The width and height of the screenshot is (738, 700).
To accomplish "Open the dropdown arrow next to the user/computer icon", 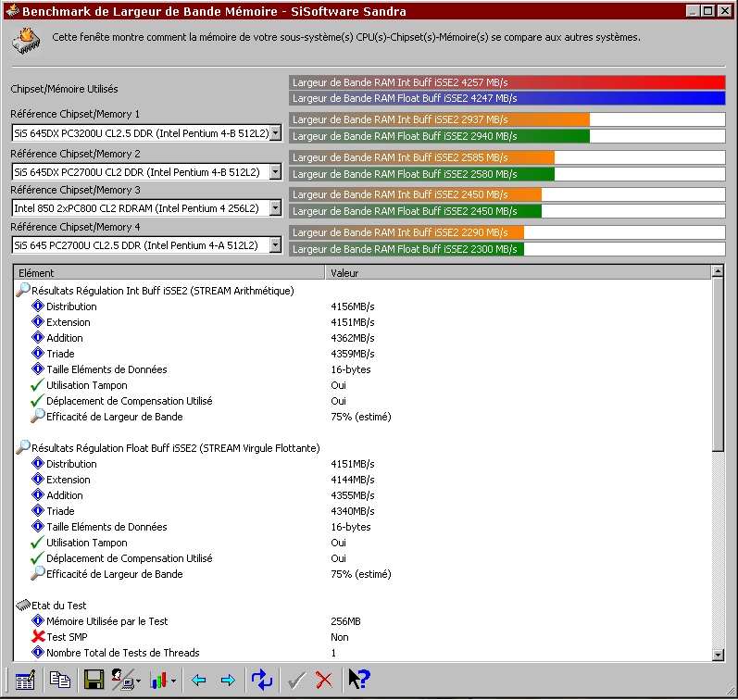I will [x=138, y=681].
